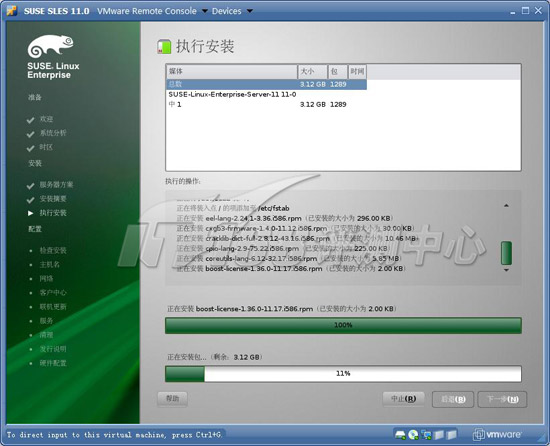This screenshot has height=446, width=550.
Task: Click the 后退(B) back button
Action: click(453, 399)
